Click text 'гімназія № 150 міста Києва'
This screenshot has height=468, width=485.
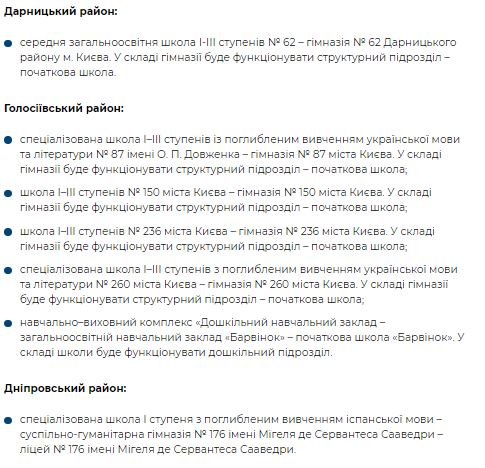[x=310, y=192]
